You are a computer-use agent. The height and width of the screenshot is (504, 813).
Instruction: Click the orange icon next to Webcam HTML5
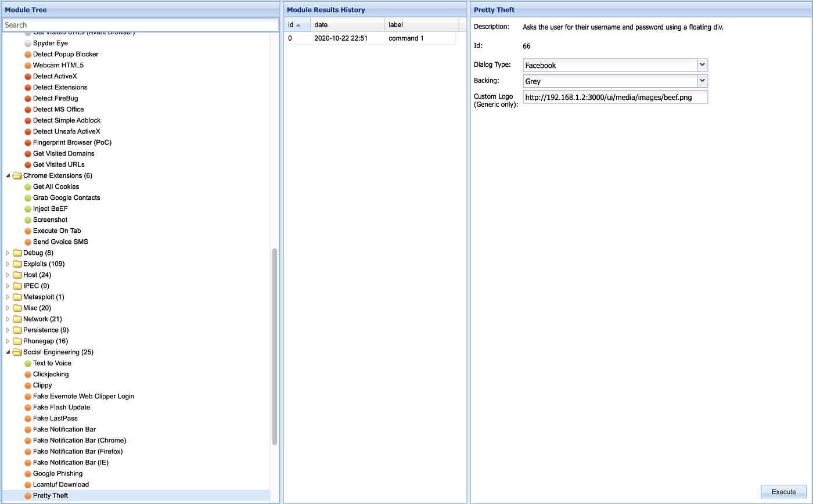(x=28, y=65)
